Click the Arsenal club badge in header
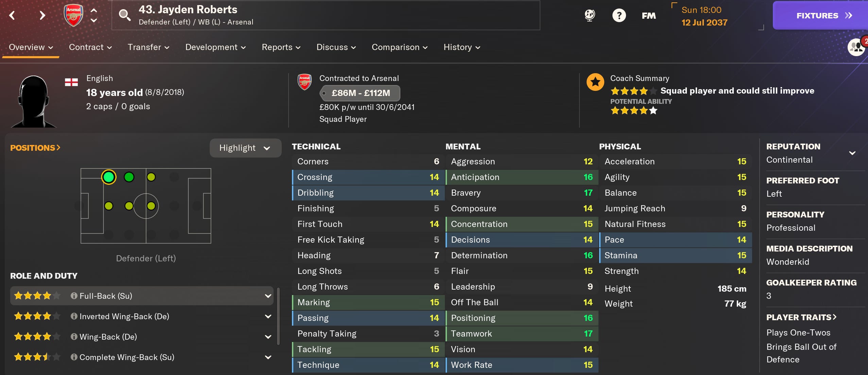868x375 pixels. [x=73, y=15]
